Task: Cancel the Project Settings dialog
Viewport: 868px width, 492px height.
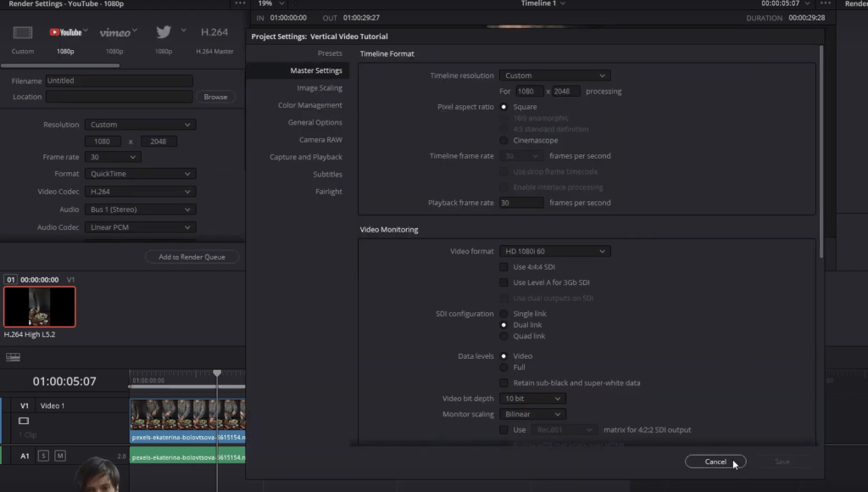Action: tap(715, 461)
